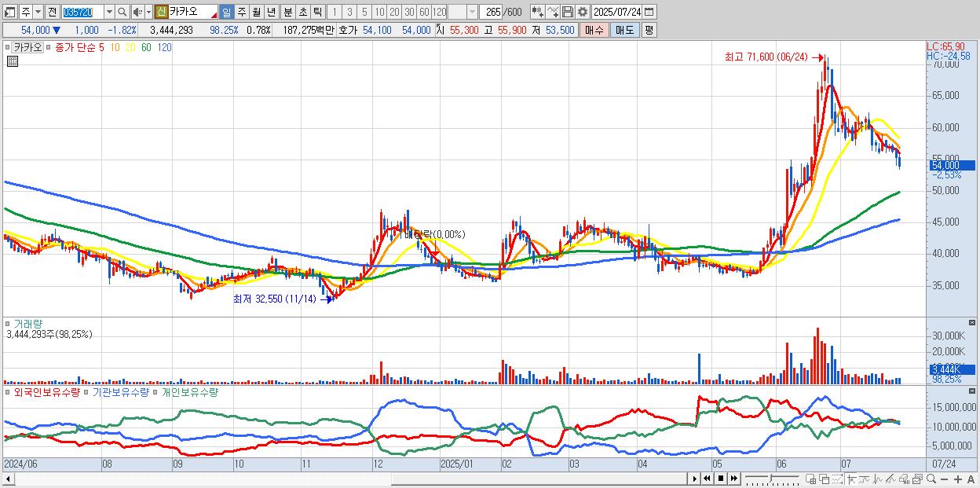
Task: Select the 월 monthly period button
Action: coord(256,12)
